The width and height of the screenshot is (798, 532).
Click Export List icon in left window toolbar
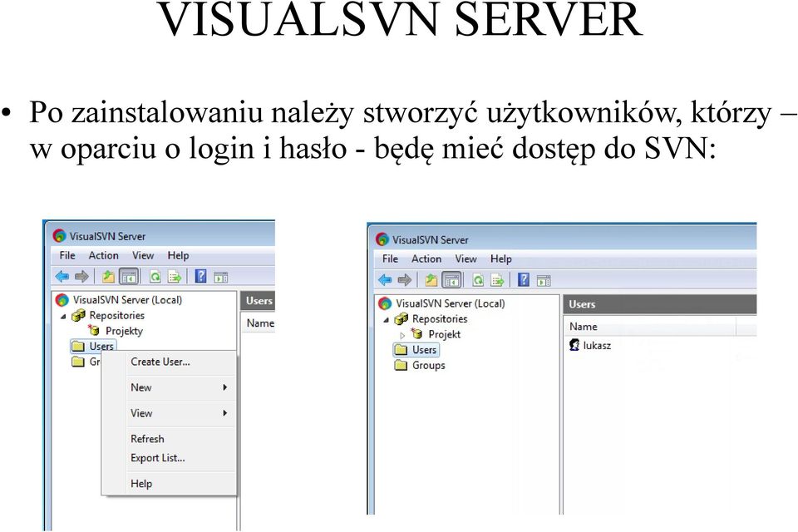(x=175, y=277)
